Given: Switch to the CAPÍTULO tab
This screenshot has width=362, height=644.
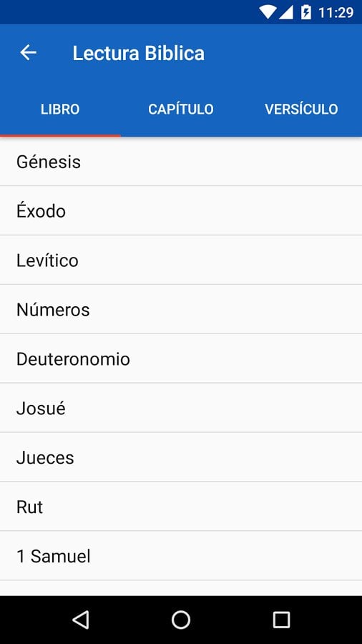Looking at the screenshot, I should pos(181,109).
